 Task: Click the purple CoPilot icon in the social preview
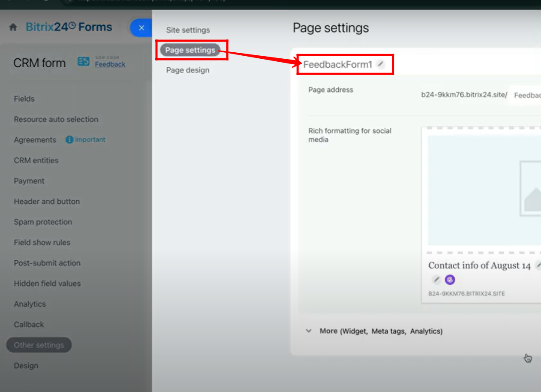click(450, 280)
